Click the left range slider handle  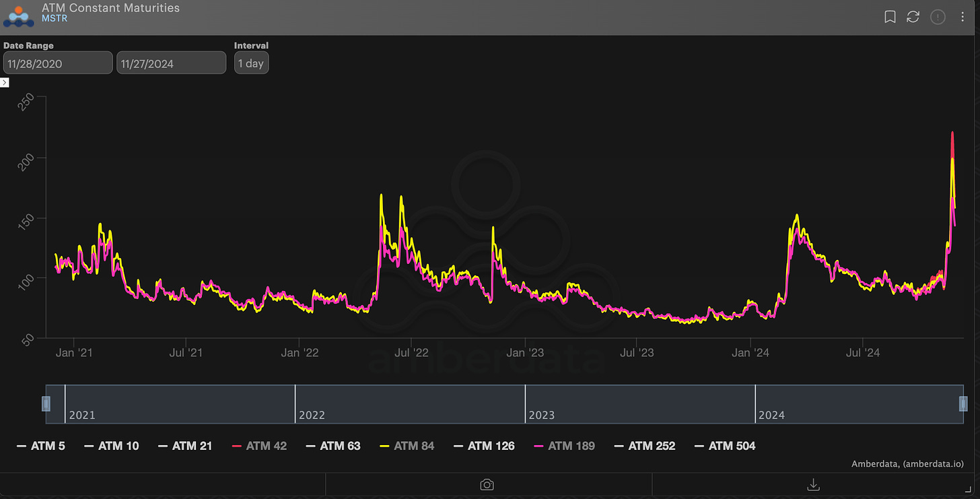[x=46, y=403]
